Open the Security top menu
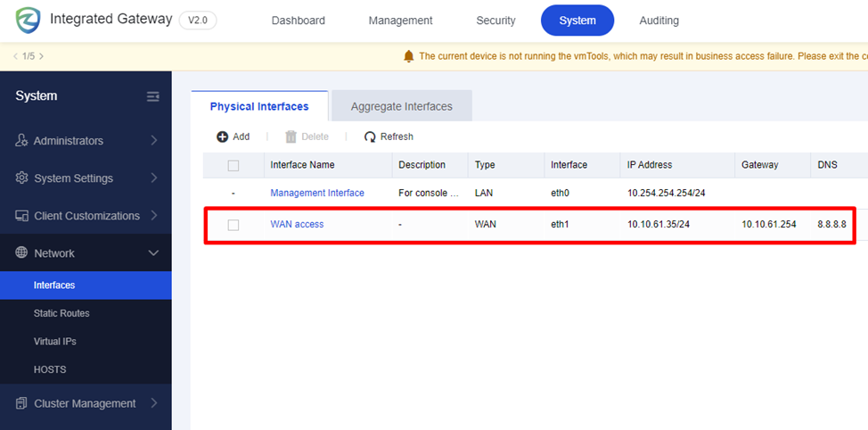Screen dimensions: 868x430 click(x=495, y=21)
